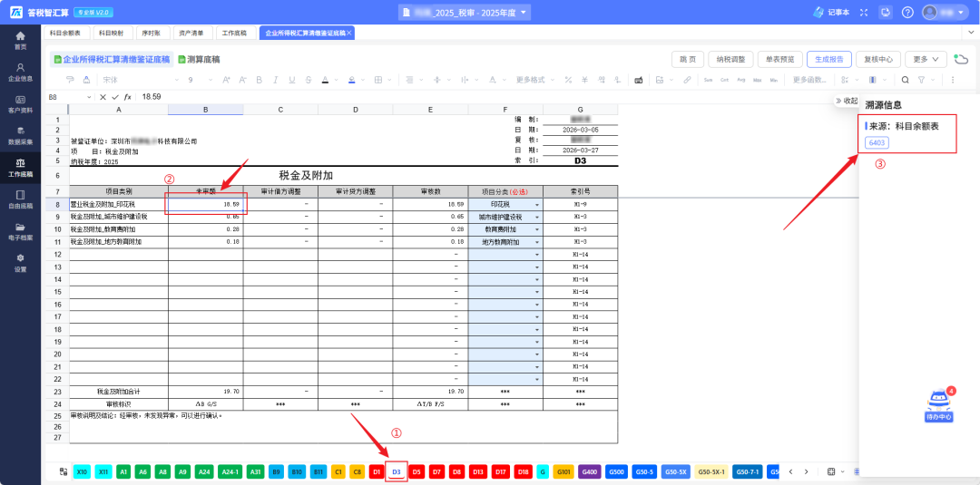Open 电子档案 folder in the sidebar

click(21, 231)
